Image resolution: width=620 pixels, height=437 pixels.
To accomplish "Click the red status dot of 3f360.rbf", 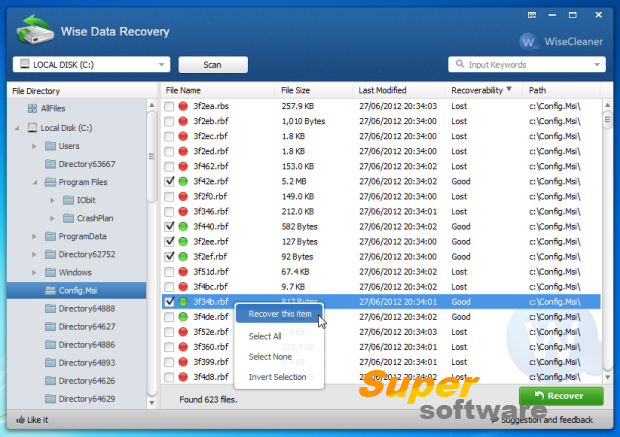I will pyautogui.click(x=183, y=347).
